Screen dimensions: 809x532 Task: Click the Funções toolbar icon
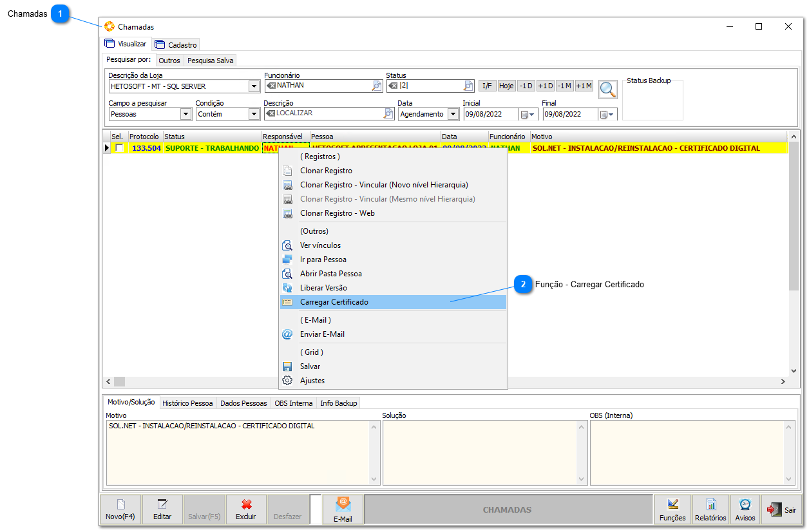click(672, 509)
